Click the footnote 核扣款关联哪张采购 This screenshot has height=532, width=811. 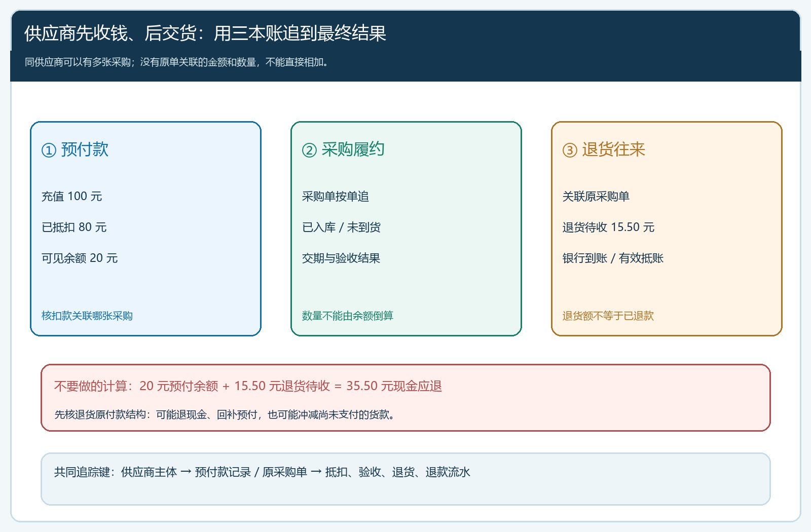87,316
